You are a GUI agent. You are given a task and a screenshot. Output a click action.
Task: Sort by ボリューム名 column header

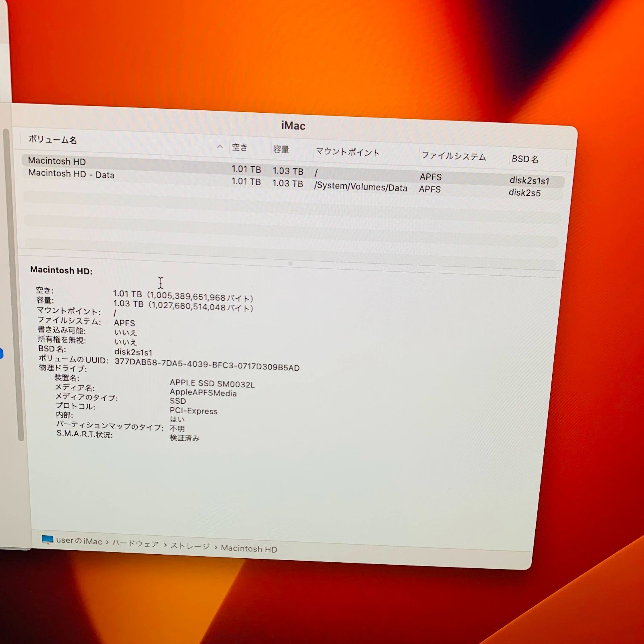point(53,140)
